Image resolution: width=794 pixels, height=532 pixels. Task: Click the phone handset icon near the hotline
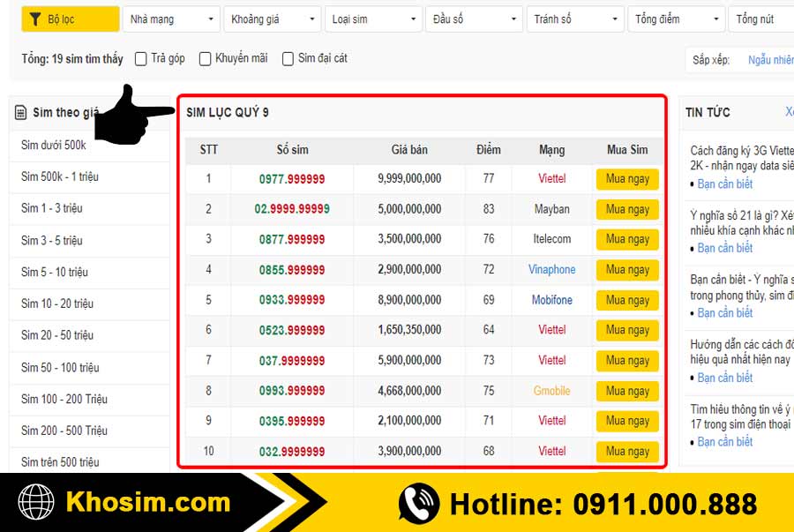click(418, 503)
